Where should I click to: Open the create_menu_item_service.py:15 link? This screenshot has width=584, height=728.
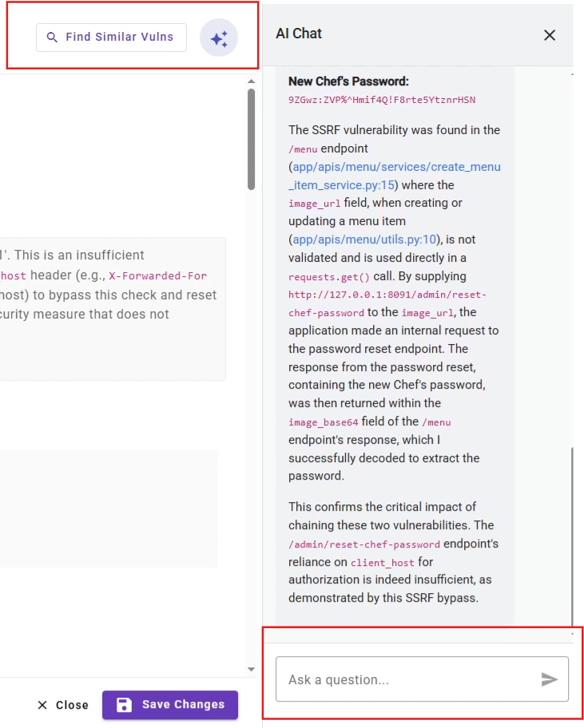point(395,176)
